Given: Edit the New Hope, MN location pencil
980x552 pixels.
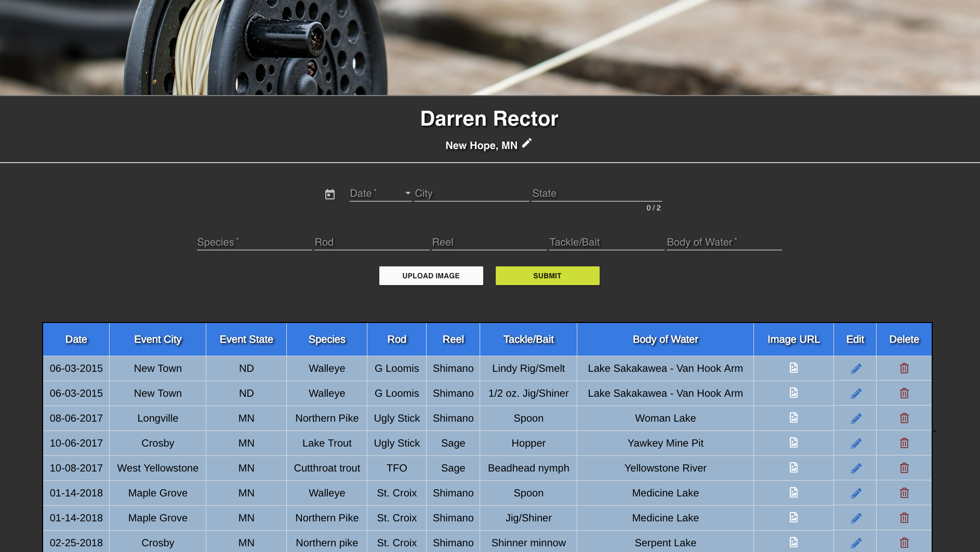Looking at the screenshot, I should pyautogui.click(x=527, y=143).
